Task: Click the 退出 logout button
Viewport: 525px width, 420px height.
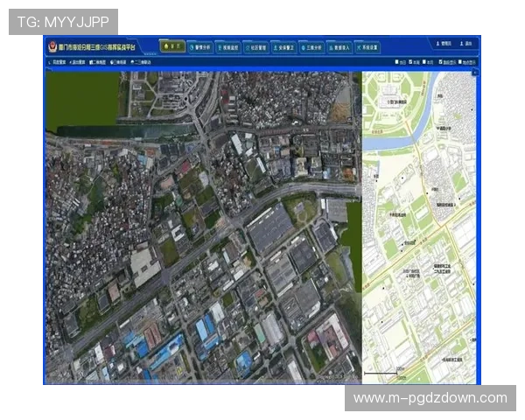Action: point(466,44)
